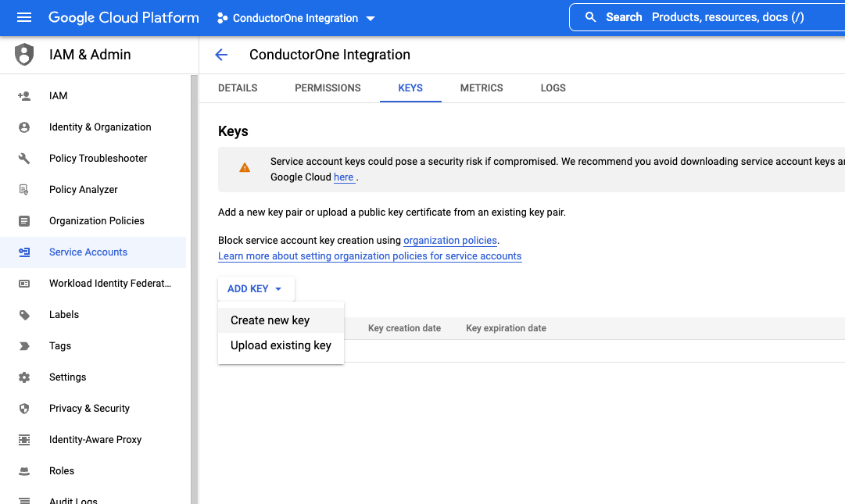Click the search magnifier icon
Screen dimensions: 845x504
591,17
